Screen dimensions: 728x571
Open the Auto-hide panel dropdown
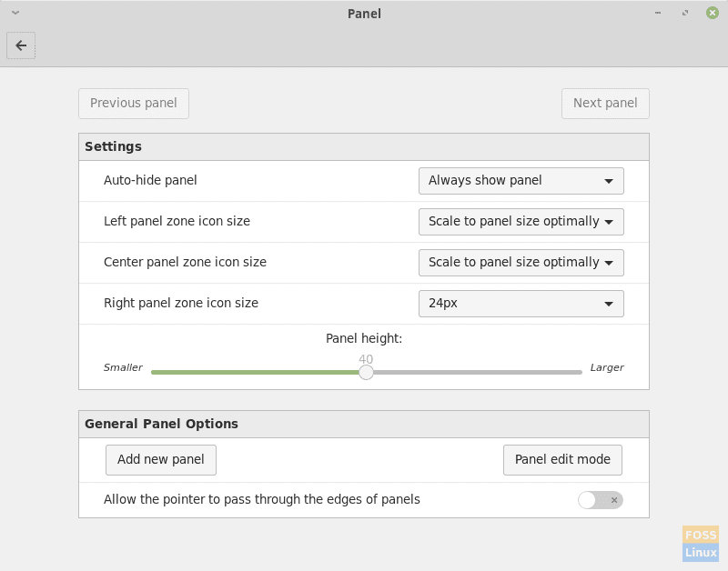coord(521,180)
